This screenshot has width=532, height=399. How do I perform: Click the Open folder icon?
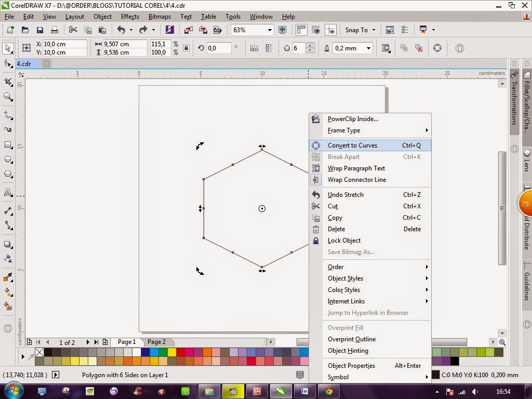[25, 30]
